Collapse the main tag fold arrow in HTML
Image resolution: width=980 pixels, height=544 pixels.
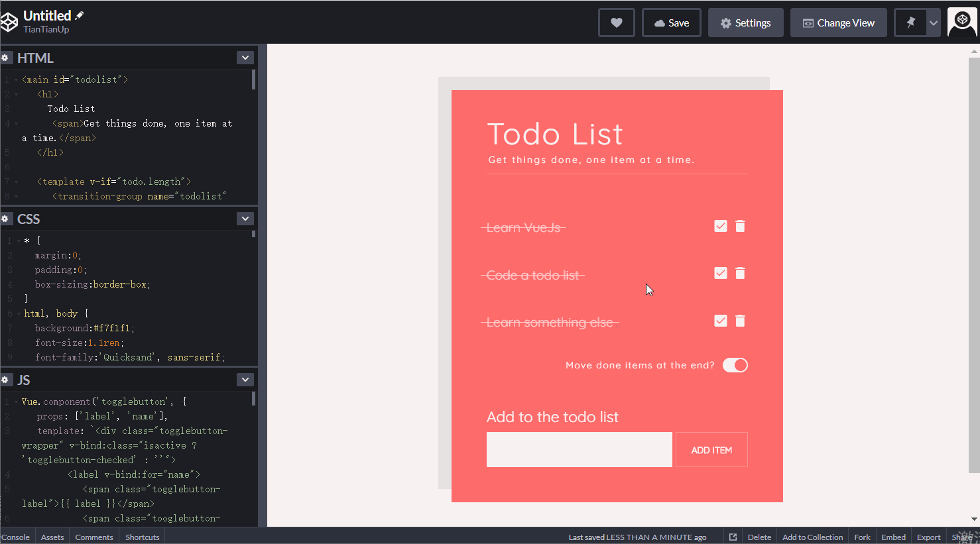tap(16, 80)
